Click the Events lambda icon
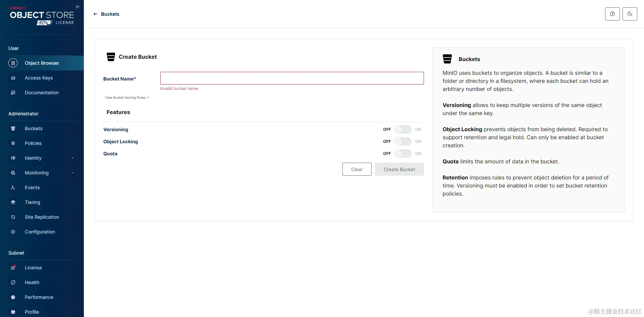The image size is (644, 317). 13,188
